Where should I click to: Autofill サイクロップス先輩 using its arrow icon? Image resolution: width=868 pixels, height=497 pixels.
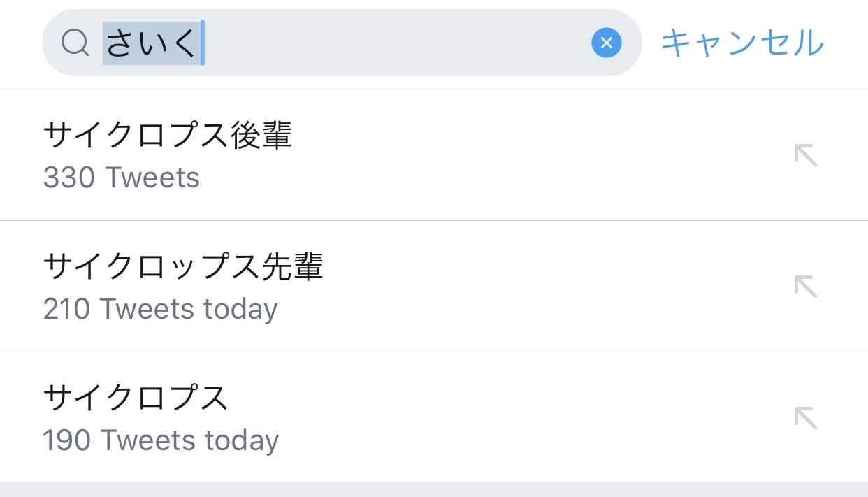805,287
